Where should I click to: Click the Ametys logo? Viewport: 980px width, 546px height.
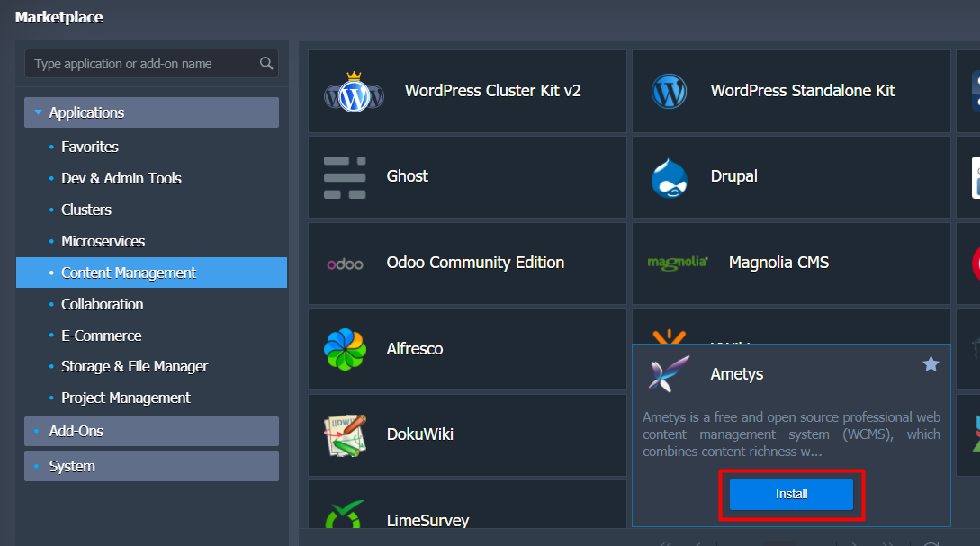tap(669, 373)
